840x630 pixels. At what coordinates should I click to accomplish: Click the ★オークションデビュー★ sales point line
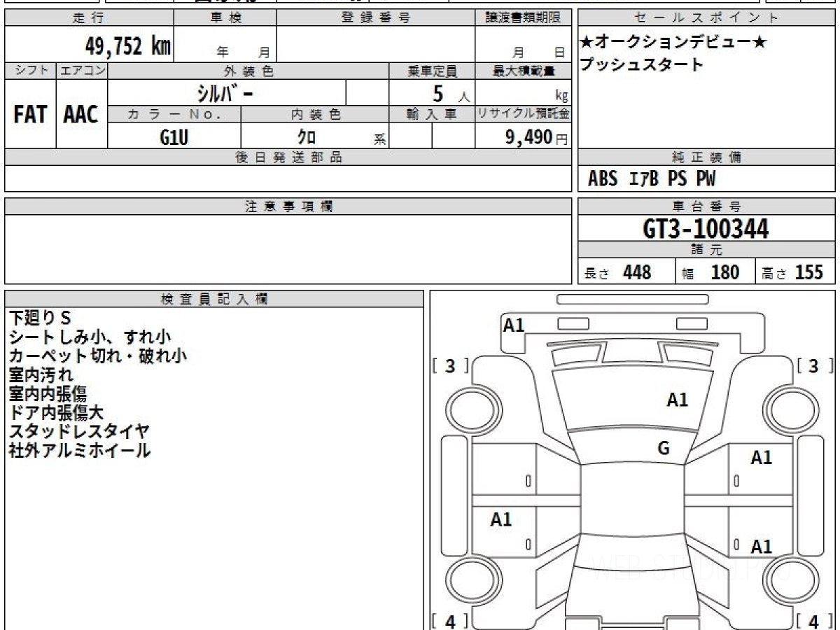pyautogui.click(x=673, y=42)
